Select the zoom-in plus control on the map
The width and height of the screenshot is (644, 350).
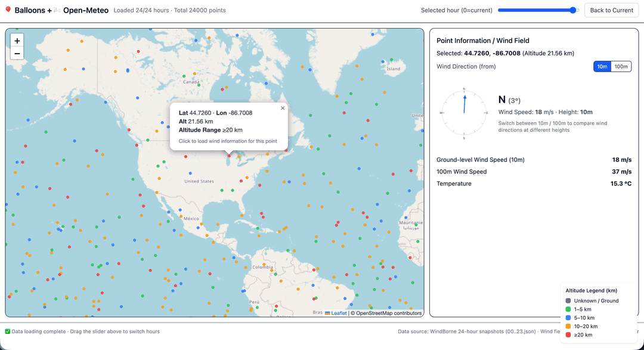pyautogui.click(x=17, y=41)
